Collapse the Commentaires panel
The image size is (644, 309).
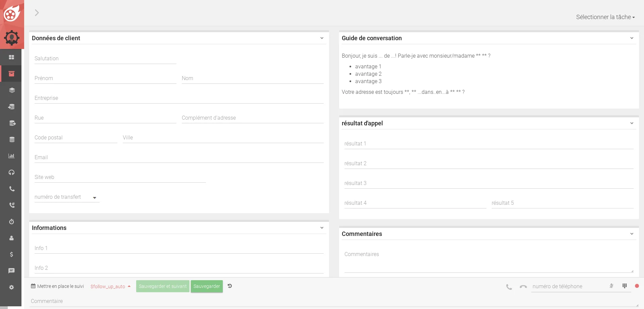tap(632, 234)
